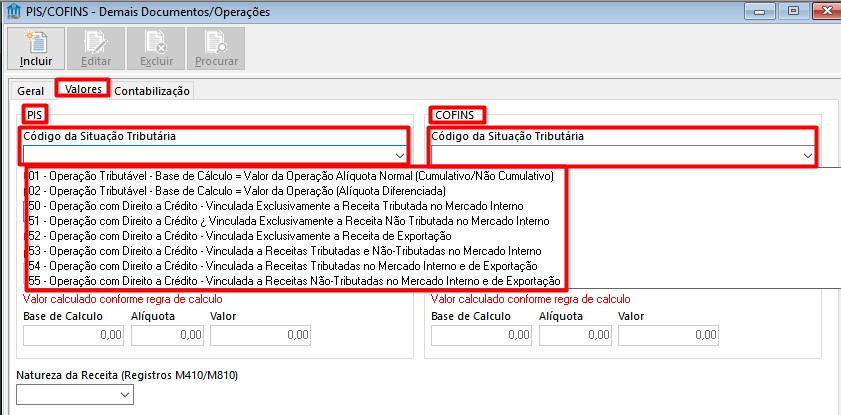Click the Editar toolbar button
The image size is (841, 415).
(95, 49)
